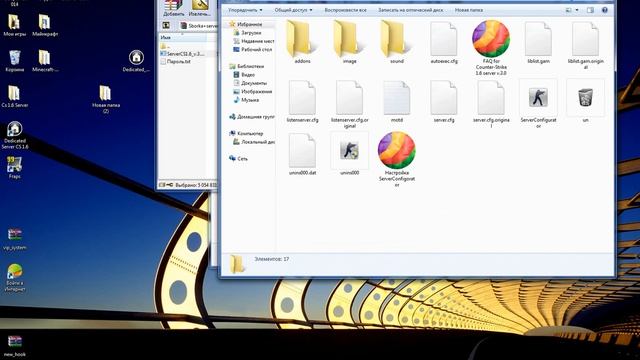Toggle the preview pane button
Screen dimensions: 640x360
coord(590,10)
